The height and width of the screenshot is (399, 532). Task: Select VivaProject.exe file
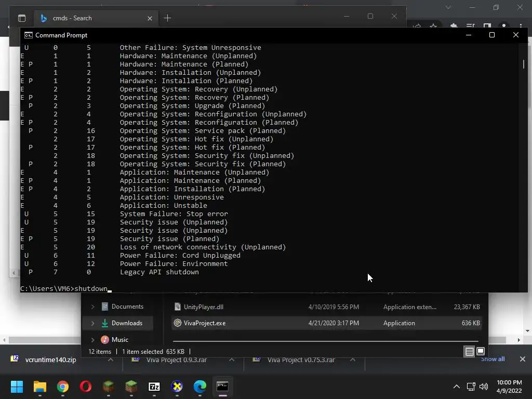[326, 323]
